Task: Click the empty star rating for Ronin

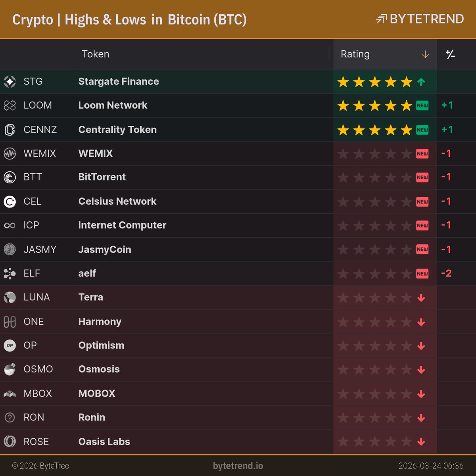Action: [x=374, y=418]
